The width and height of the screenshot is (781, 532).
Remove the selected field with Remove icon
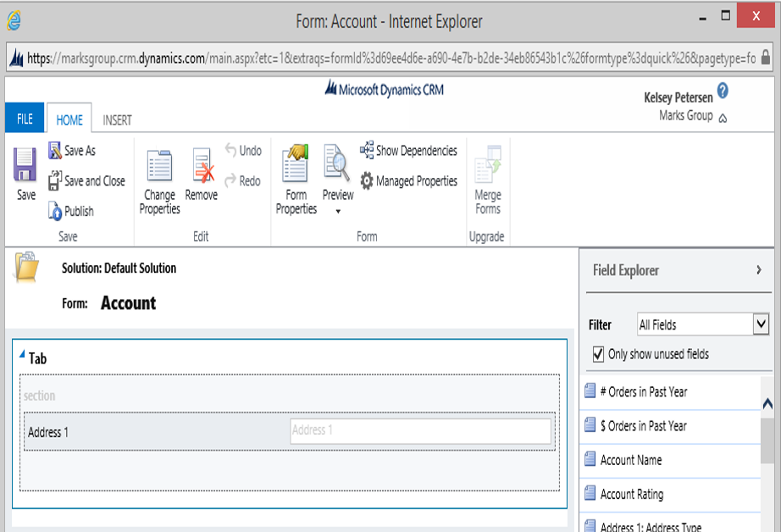pyautogui.click(x=202, y=175)
